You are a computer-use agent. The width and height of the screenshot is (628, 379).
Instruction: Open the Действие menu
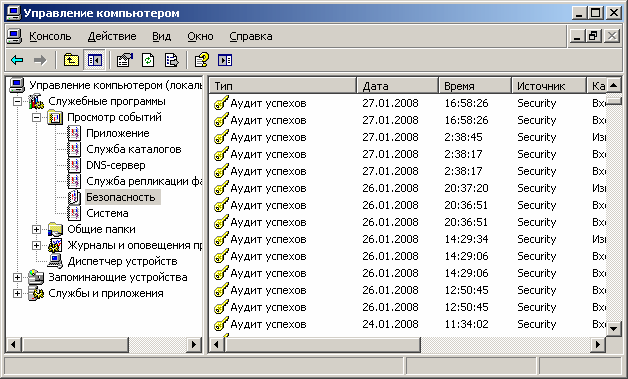pyautogui.click(x=112, y=36)
